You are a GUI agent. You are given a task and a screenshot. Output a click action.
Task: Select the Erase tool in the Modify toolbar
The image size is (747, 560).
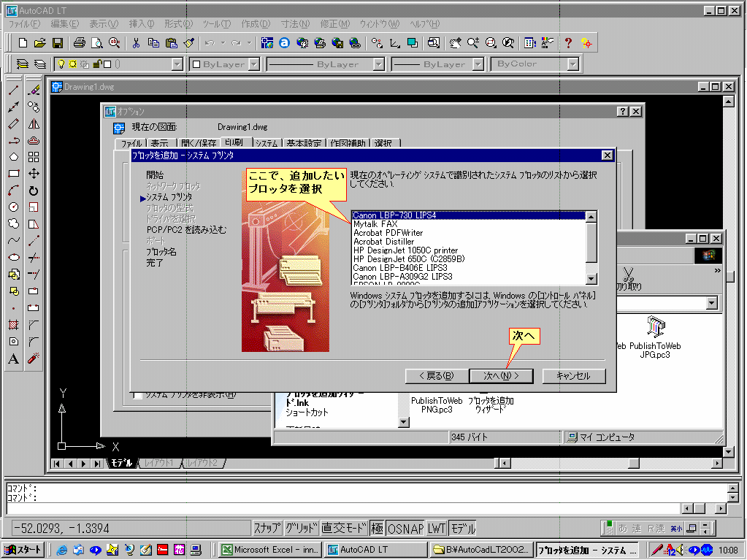coord(34,90)
